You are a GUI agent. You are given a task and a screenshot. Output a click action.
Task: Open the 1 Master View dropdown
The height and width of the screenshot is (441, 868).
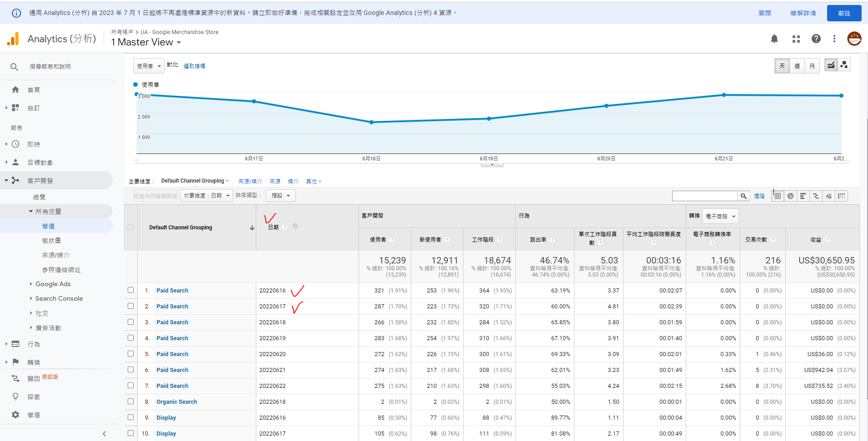pyautogui.click(x=146, y=42)
